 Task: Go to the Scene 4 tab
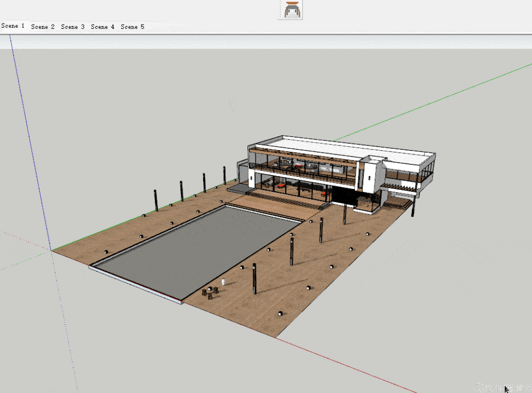click(x=103, y=27)
